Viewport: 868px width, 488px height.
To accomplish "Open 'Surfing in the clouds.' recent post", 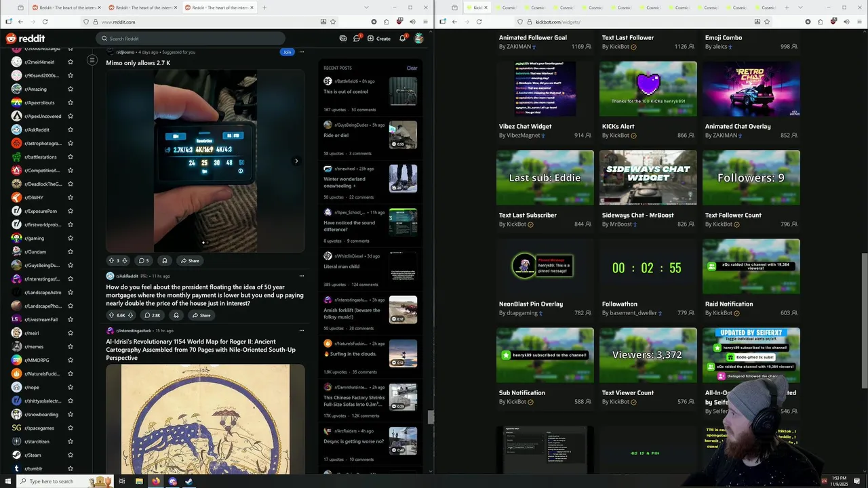I will pos(350,354).
